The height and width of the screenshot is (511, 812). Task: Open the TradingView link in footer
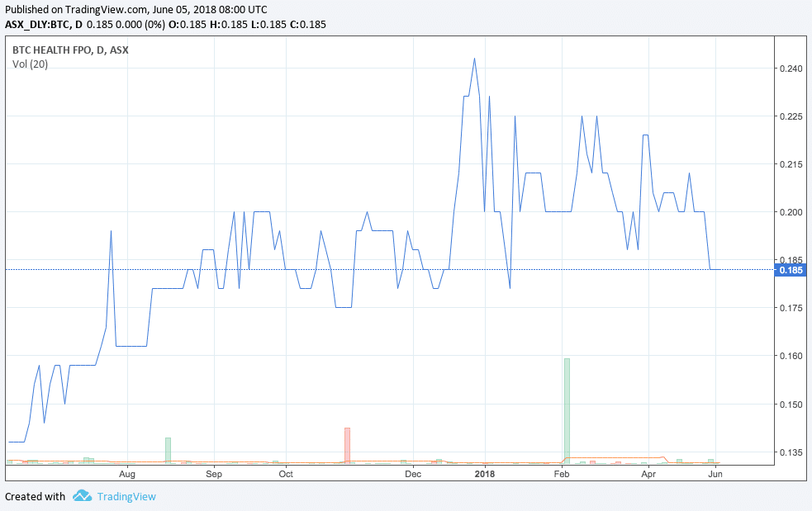pyautogui.click(x=126, y=497)
